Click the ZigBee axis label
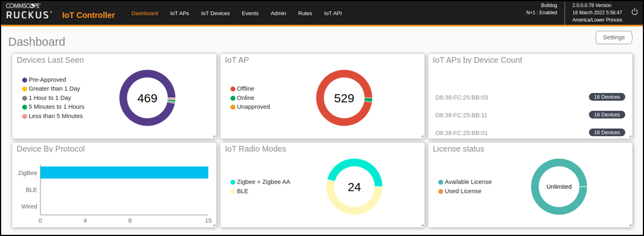Viewport: 644px width, 236px height. (x=27, y=173)
